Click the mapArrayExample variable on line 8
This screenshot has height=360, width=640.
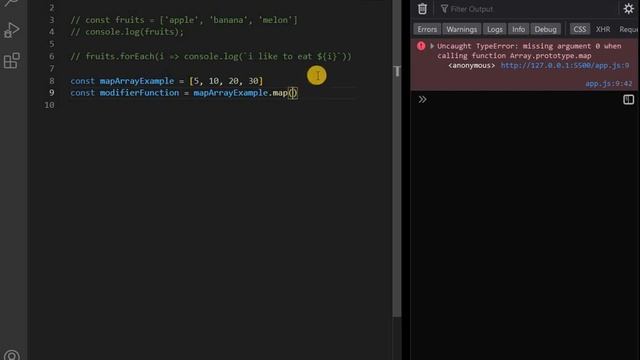[137, 81]
